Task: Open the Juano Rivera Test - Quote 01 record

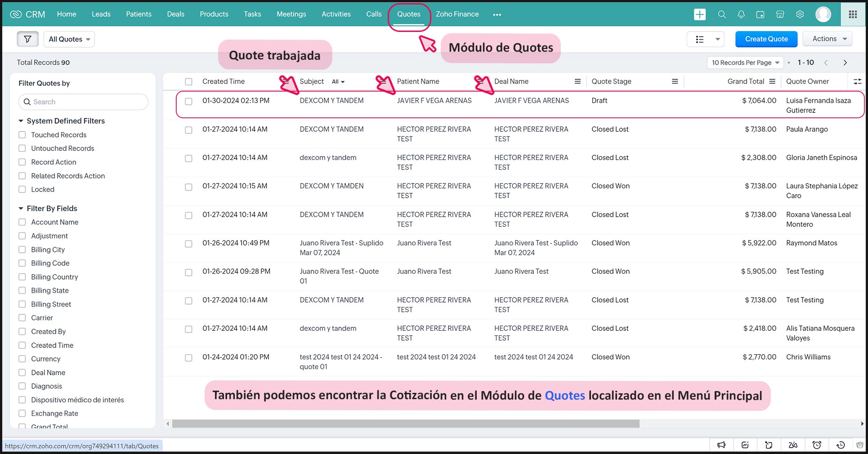Action: (339, 272)
